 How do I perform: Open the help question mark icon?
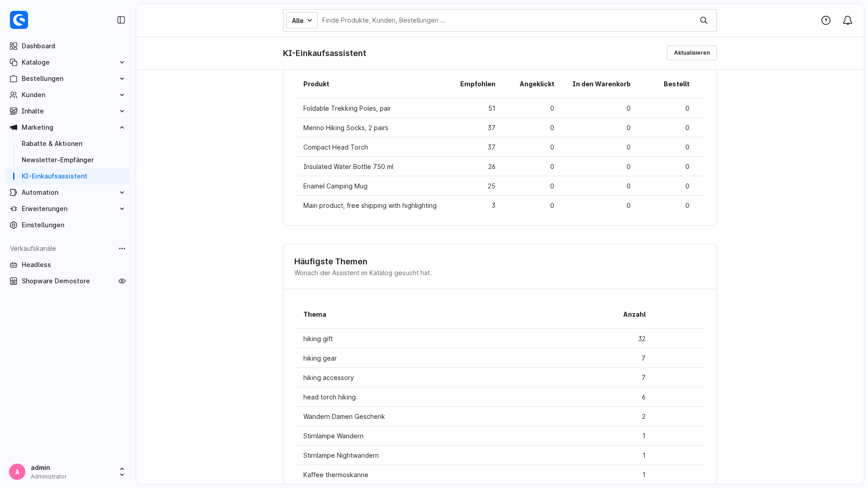[826, 20]
